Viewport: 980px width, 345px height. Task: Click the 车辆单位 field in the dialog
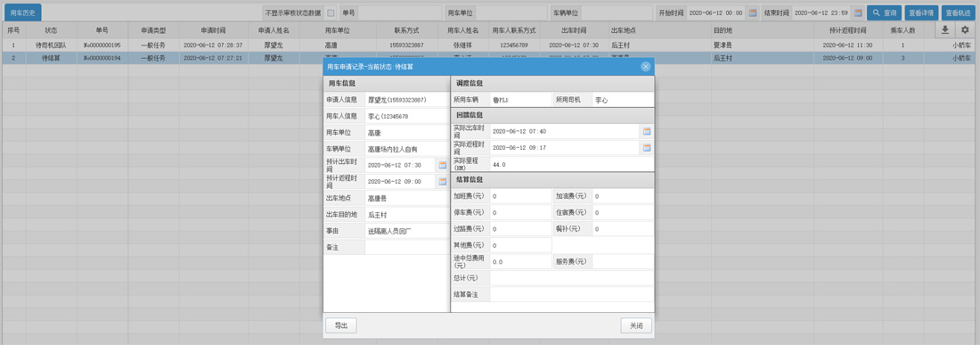tap(406, 149)
